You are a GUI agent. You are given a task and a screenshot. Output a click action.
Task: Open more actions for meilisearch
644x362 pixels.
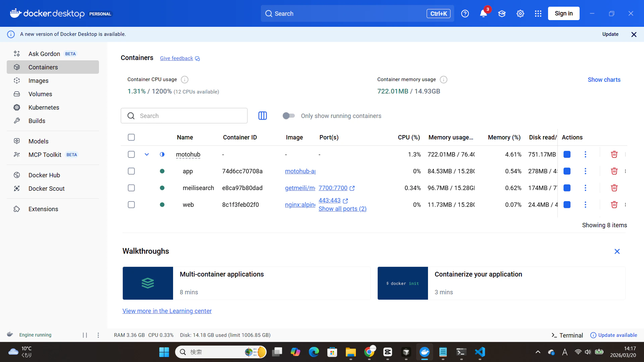pyautogui.click(x=585, y=188)
